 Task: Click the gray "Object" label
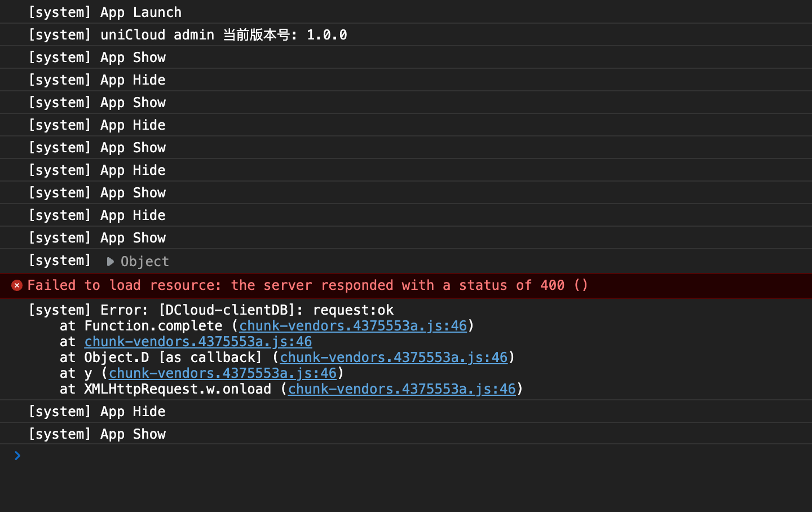[145, 262]
